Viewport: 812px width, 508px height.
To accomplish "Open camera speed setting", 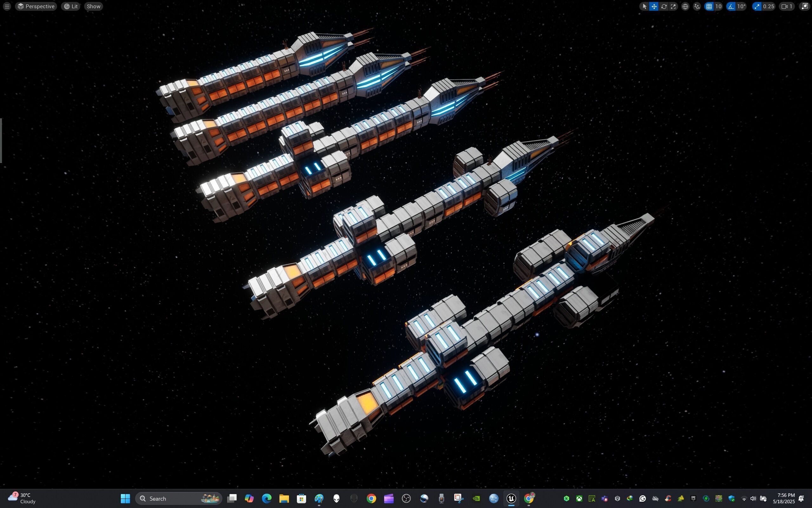I will (787, 6).
